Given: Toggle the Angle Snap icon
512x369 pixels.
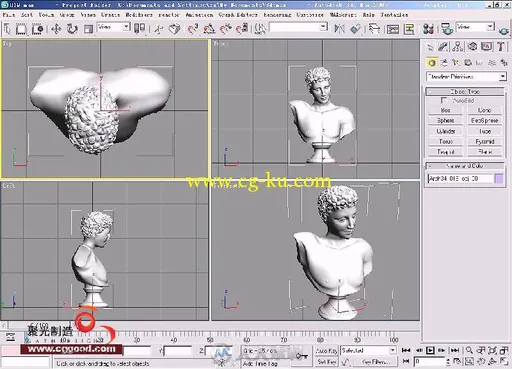Looking at the screenshot, I should (x=209, y=29).
